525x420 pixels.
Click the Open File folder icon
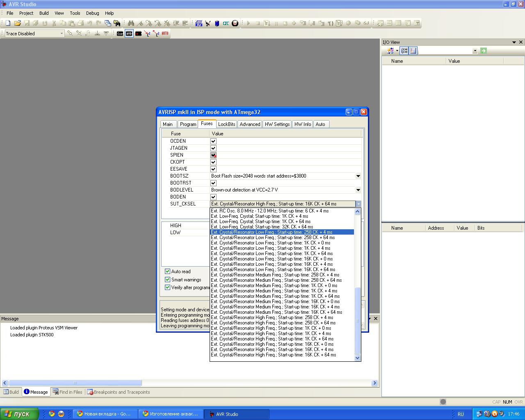[17, 23]
